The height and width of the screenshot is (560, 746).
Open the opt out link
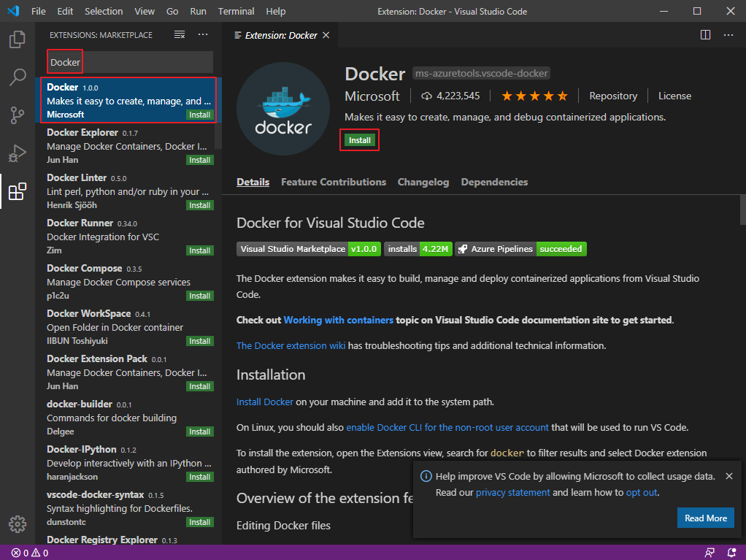(x=642, y=492)
